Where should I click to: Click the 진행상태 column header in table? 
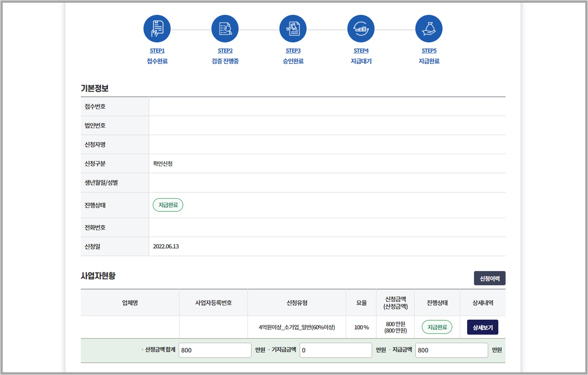[437, 303]
